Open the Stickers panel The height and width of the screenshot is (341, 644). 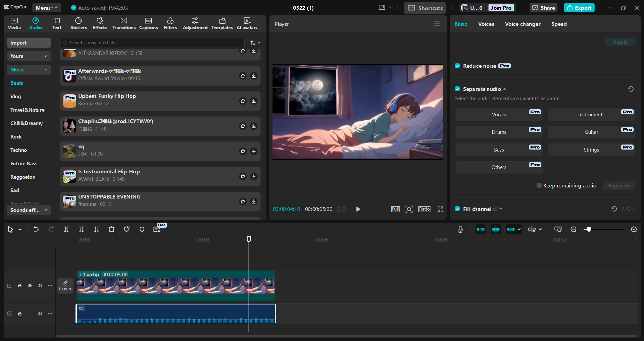79,23
